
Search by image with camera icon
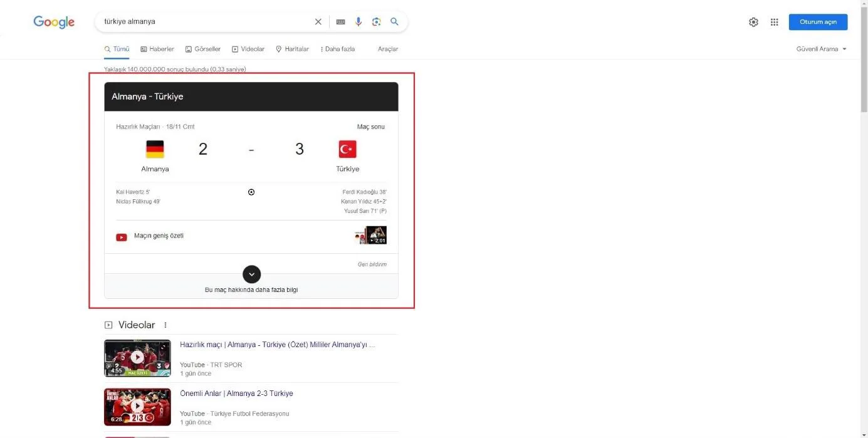tap(376, 21)
